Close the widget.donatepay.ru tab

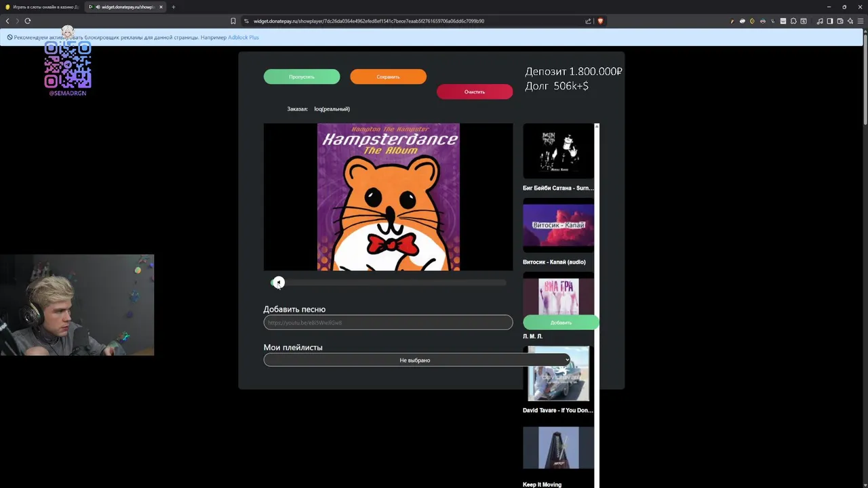(x=161, y=7)
